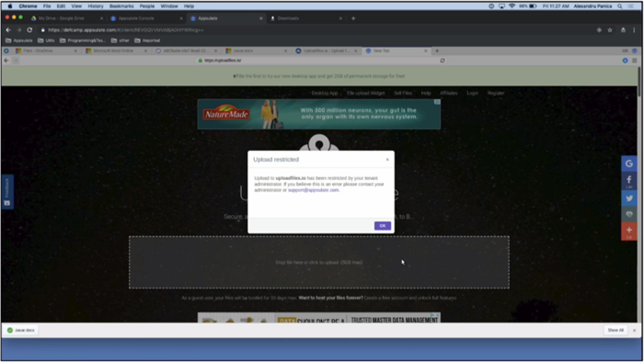Bookmark this page with the star icon
Screen dimensions: 644x362
(610, 30)
